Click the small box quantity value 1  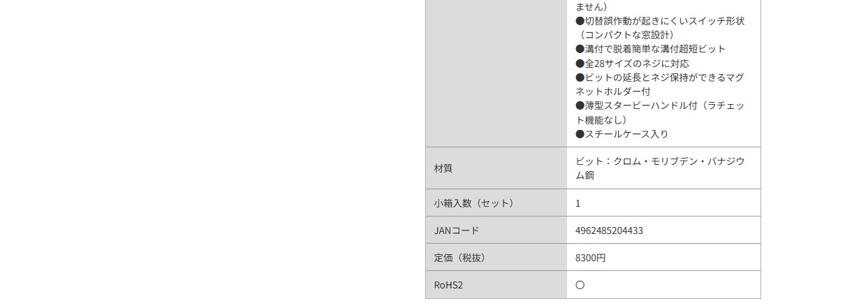click(x=578, y=203)
